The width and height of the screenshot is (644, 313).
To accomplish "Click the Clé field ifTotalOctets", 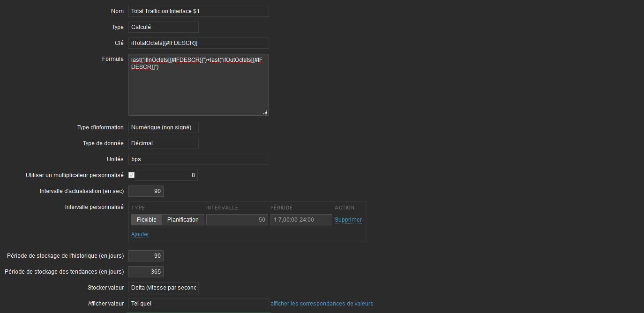I will point(199,43).
